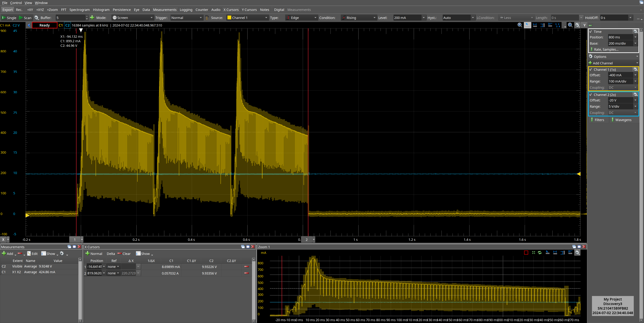This screenshot has height=323, width=644.
Task: Click the Rate, Samples... button
Action: (606, 49)
